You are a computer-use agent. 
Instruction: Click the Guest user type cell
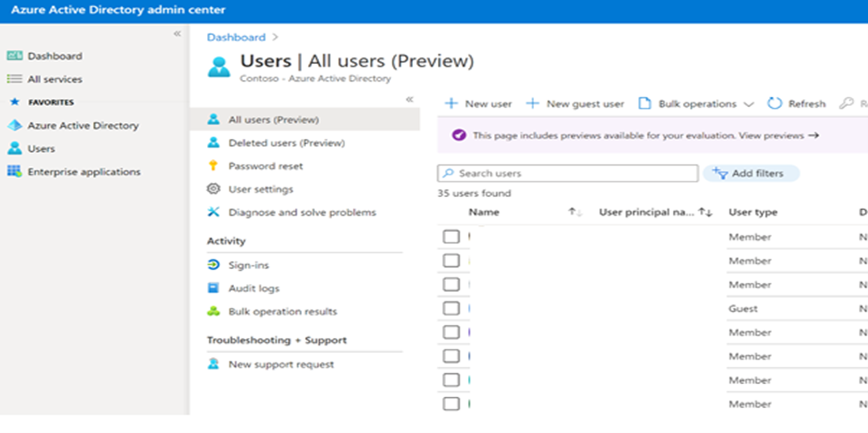pyautogui.click(x=743, y=309)
